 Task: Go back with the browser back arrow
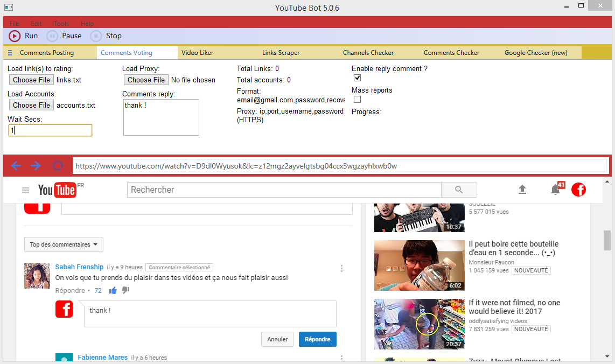[16, 165]
